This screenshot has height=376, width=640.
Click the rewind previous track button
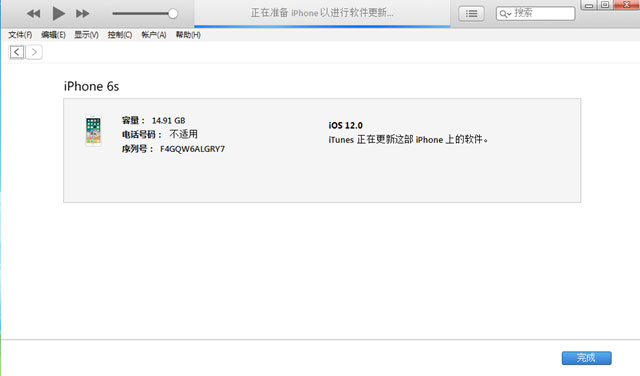point(33,13)
